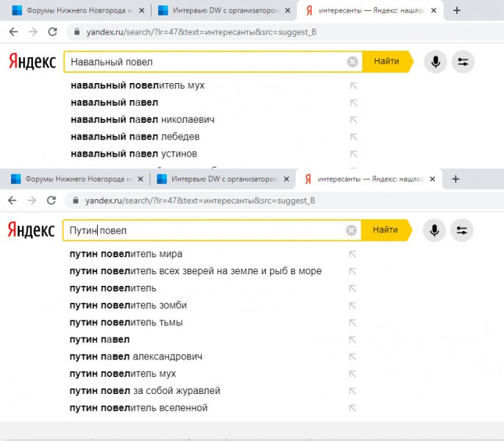Choose suggestion 'путин повелитель мира'
Image resolution: width=504 pixels, height=441 pixels.
pyautogui.click(x=126, y=254)
